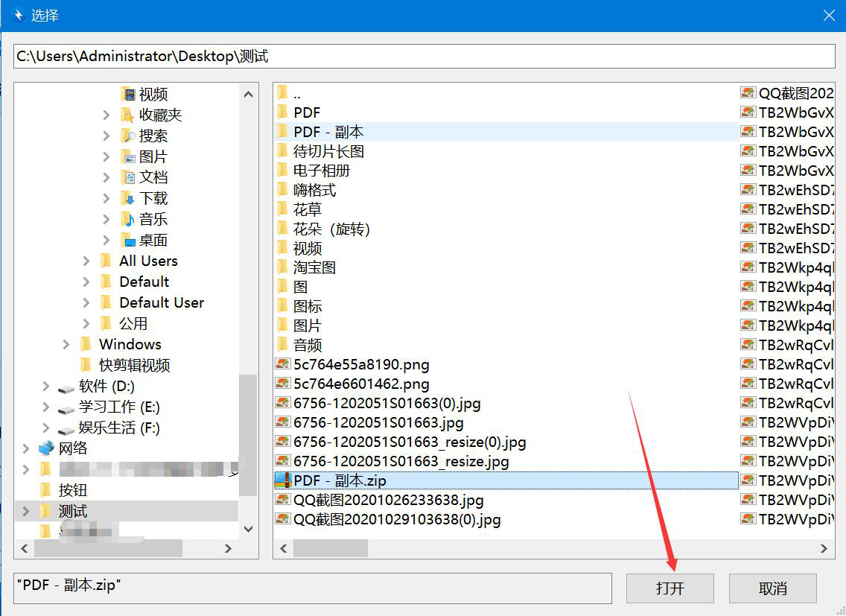Viewport: 846px width, 616px height.
Task: Click the filename field with "PDF - 副本.zip"
Action: pos(313,588)
